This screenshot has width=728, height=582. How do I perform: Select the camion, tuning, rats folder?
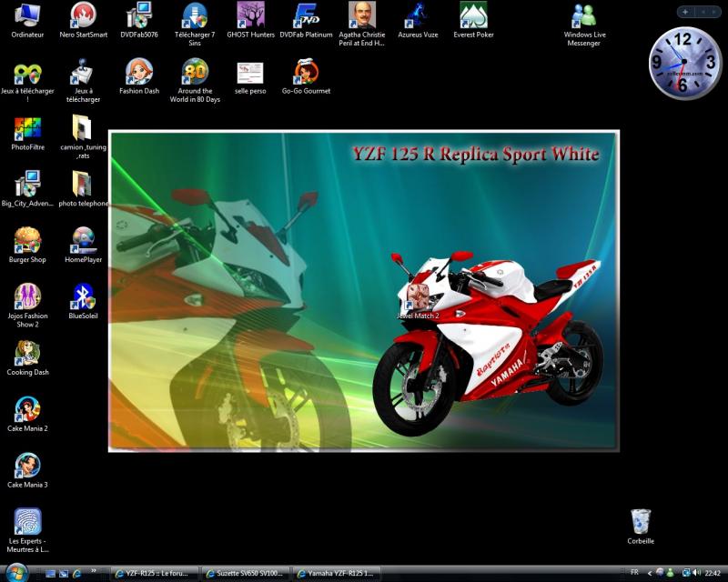click(x=83, y=136)
